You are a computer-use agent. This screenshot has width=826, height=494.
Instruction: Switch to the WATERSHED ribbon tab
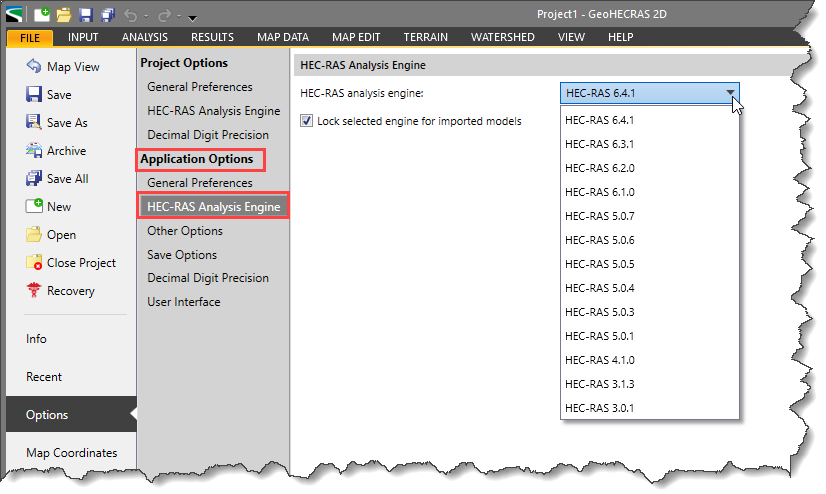pyautogui.click(x=503, y=37)
